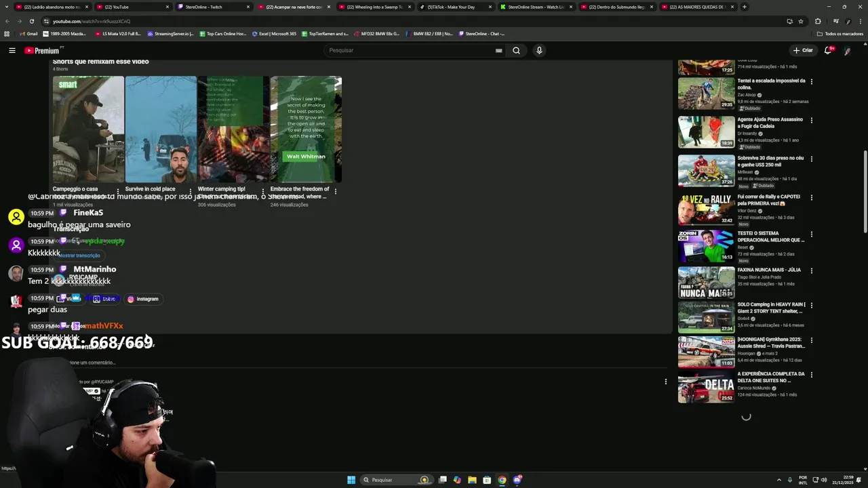Switch to 'Ladrão abandona moto' browser tab

pyautogui.click(x=51, y=7)
